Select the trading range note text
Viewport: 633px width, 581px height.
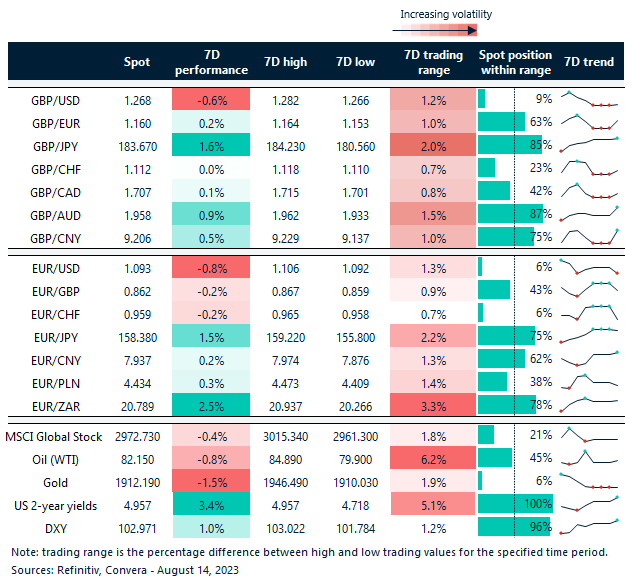click(309, 552)
